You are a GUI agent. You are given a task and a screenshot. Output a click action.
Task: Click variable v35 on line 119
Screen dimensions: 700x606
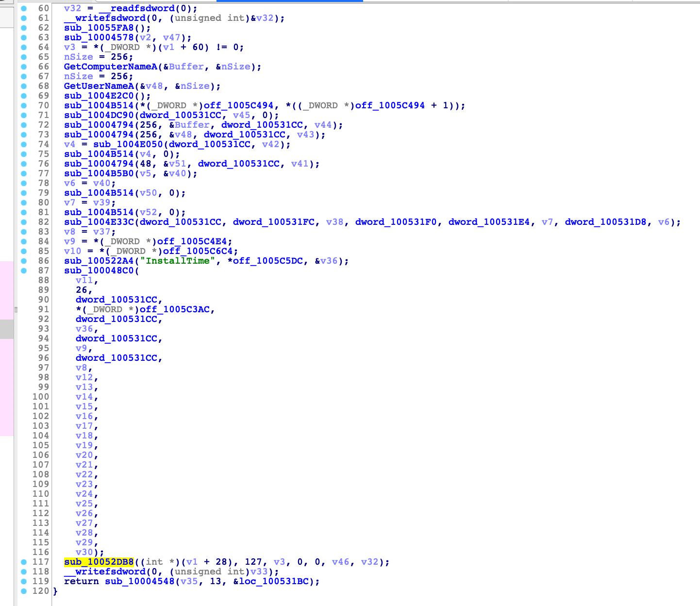189,581
